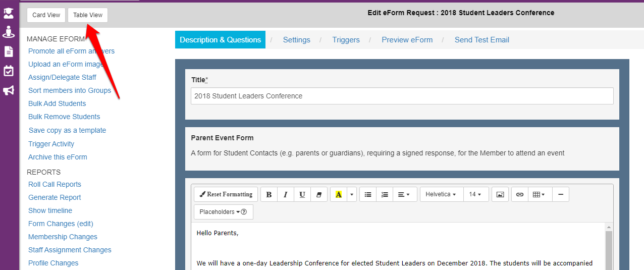Insert a picture into the editor
Screen dimensions: 644x270
pyautogui.click(x=500, y=194)
